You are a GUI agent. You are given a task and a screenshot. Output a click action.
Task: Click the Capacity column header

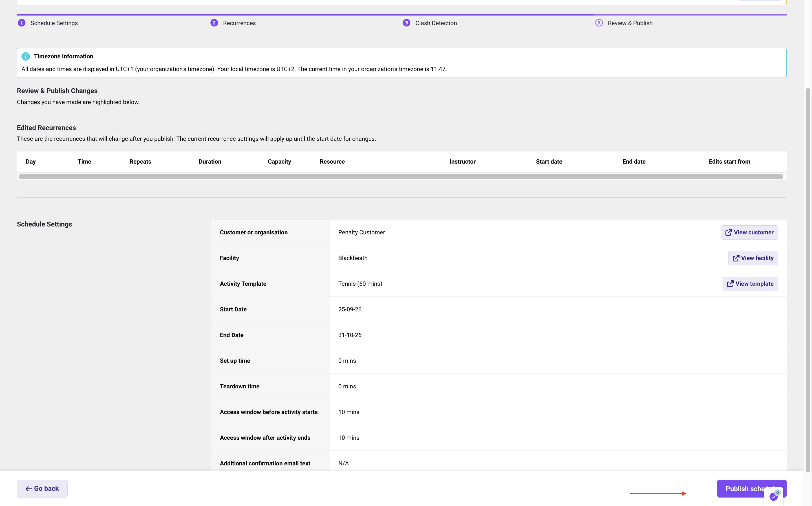[x=279, y=162]
